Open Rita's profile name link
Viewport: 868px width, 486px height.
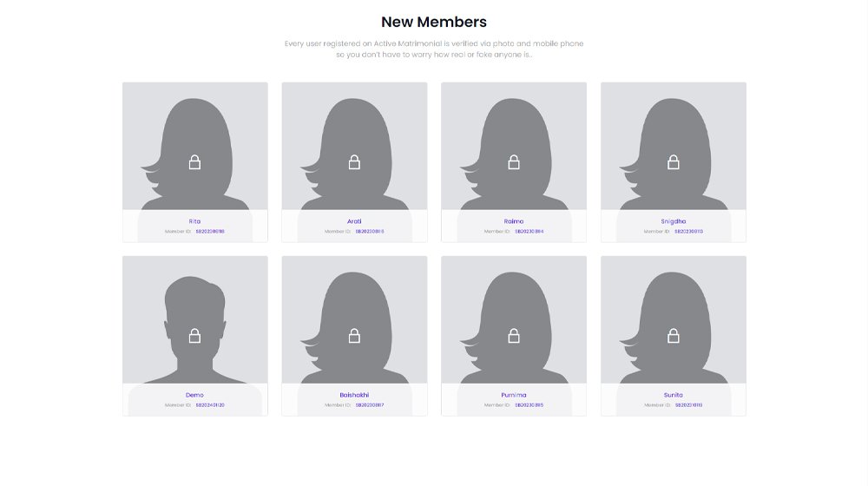click(194, 221)
